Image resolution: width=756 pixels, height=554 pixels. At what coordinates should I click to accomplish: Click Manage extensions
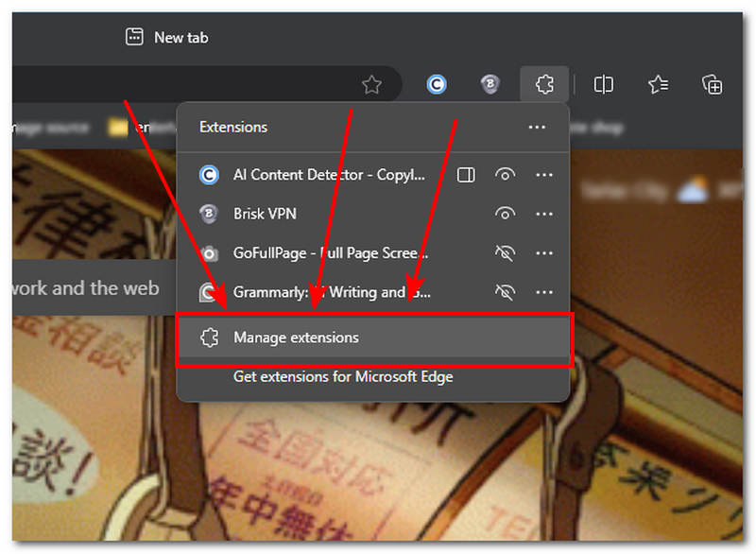point(374,338)
